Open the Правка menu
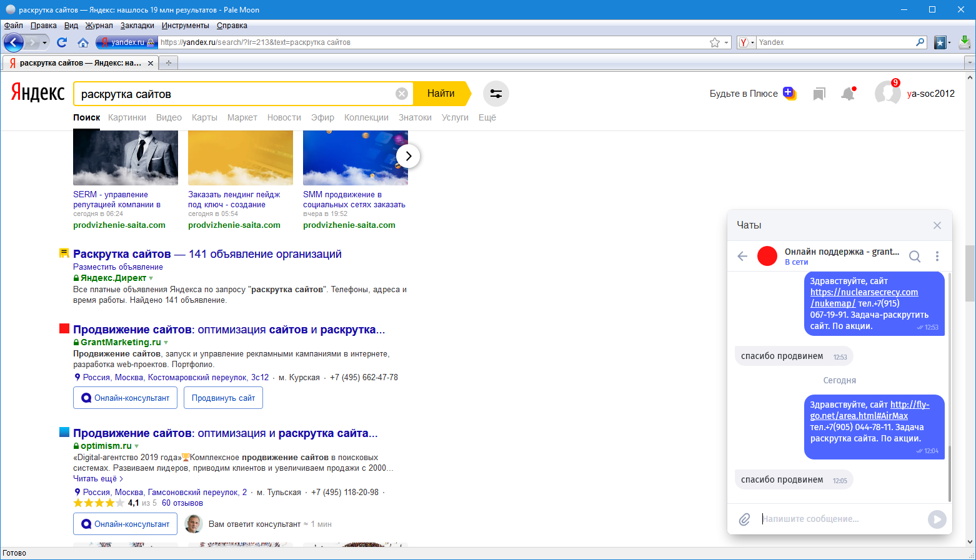The height and width of the screenshot is (560, 976). (44, 26)
